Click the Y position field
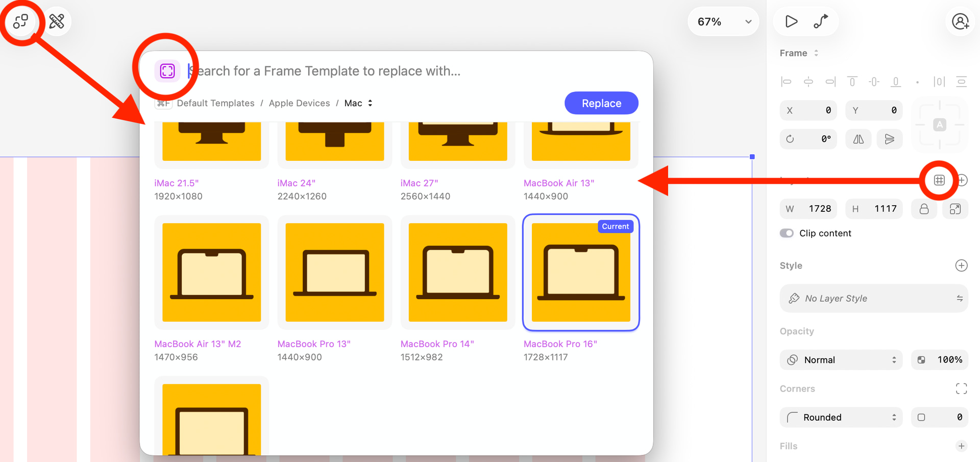The width and height of the screenshot is (980, 462). pyautogui.click(x=874, y=110)
